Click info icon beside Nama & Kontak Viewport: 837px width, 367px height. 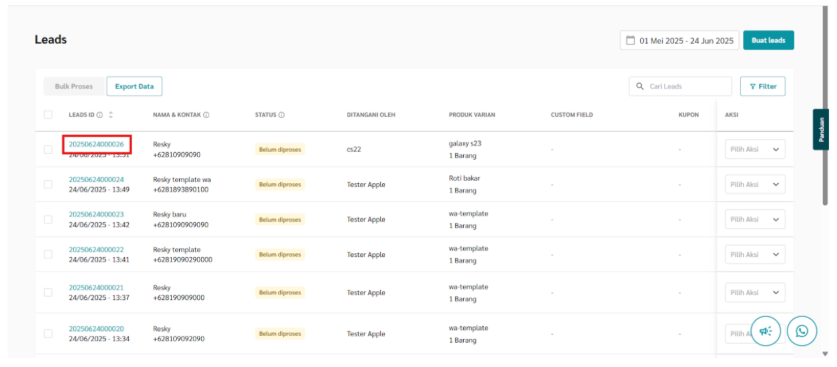pyautogui.click(x=206, y=115)
